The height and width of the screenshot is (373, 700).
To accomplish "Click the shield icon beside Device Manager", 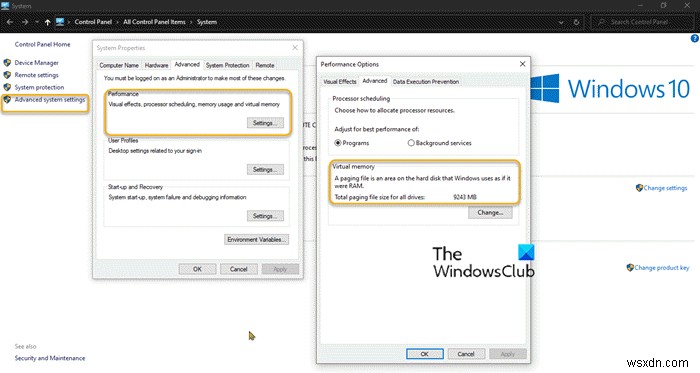I will pos(7,62).
